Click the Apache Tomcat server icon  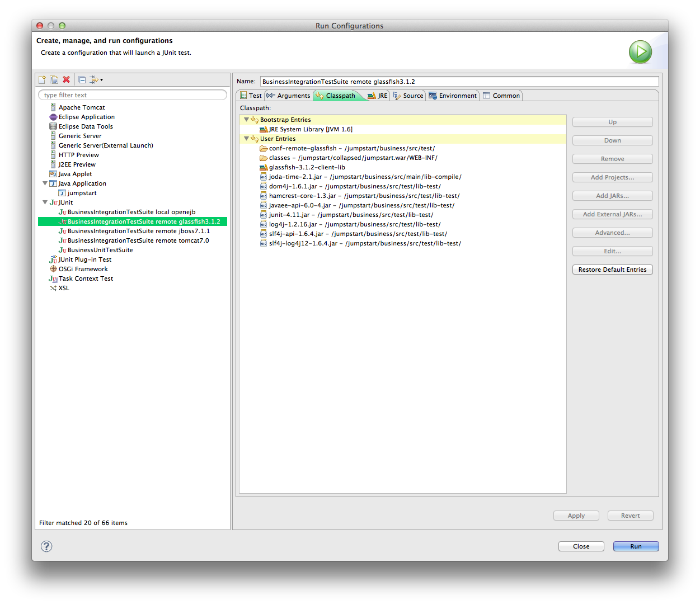tap(53, 107)
